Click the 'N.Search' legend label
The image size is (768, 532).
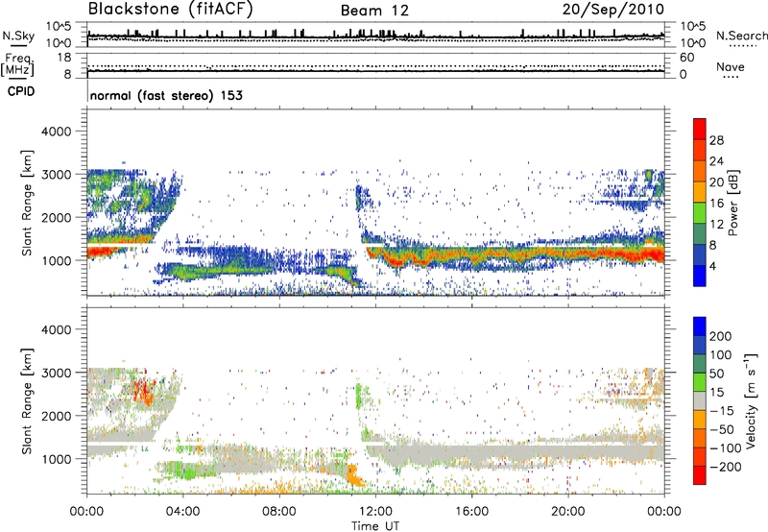[x=741, y=36]
